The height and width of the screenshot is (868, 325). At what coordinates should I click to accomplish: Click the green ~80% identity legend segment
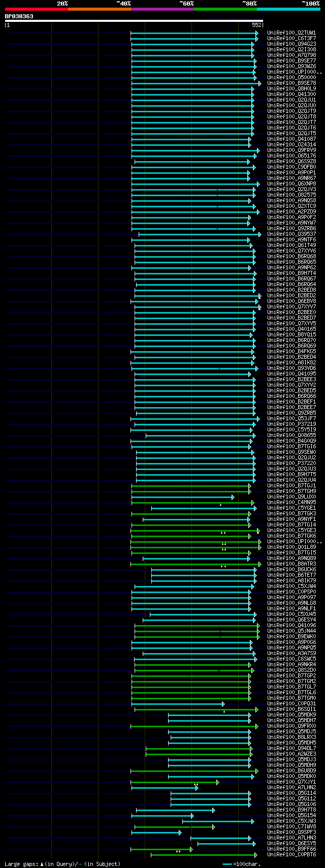point(225,9)
